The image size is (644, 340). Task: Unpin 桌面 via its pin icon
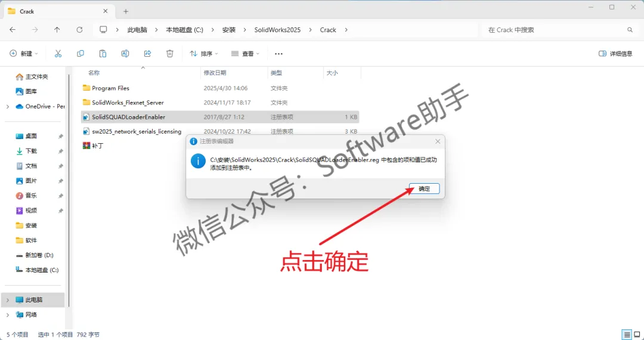point(61,137)
